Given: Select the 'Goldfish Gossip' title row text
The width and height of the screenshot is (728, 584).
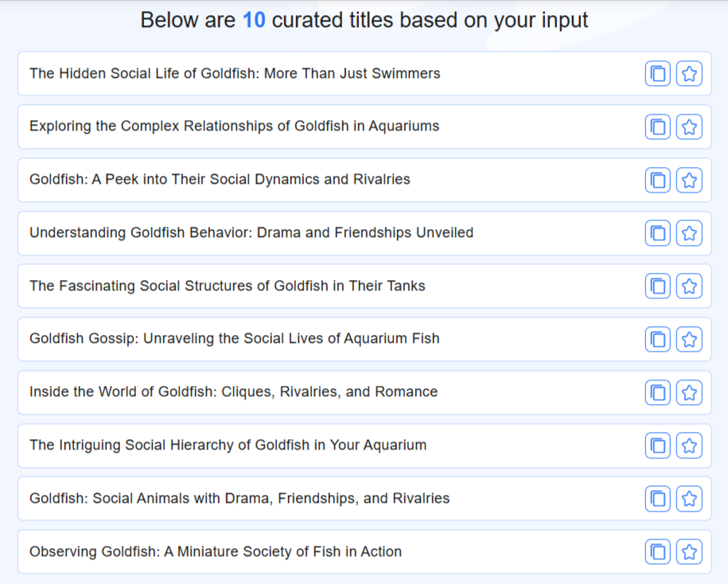Looking at the screenshot, I should point(235,338).
